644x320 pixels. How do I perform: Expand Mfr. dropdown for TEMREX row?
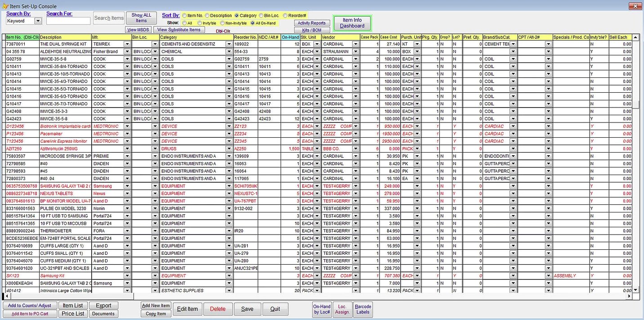point(127,44)
